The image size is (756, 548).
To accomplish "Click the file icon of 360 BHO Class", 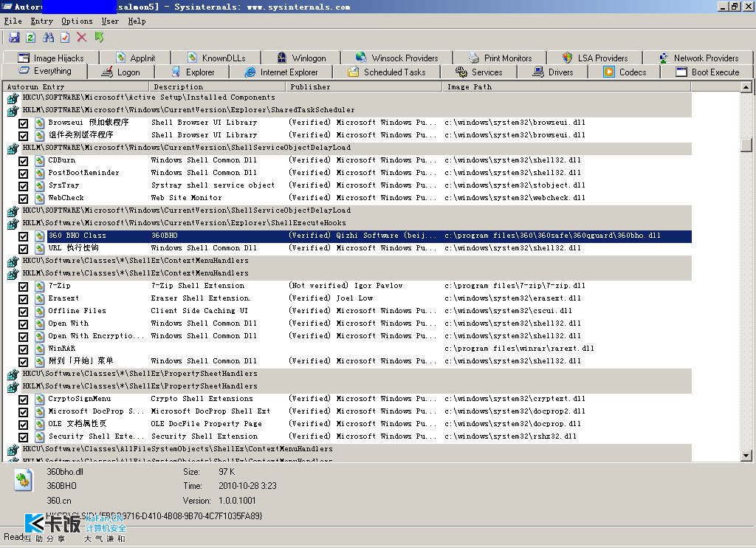I will [40, 236].
